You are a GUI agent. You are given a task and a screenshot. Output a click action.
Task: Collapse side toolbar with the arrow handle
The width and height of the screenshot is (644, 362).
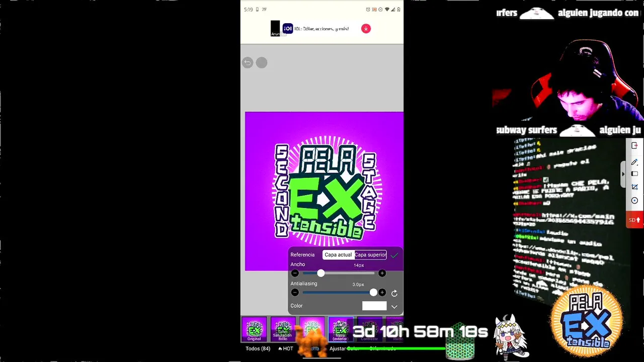click(623, 174)
